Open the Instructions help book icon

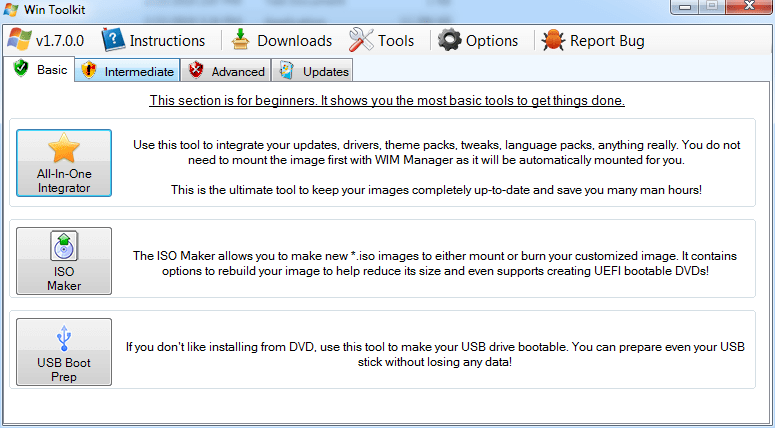coord(113,40)
